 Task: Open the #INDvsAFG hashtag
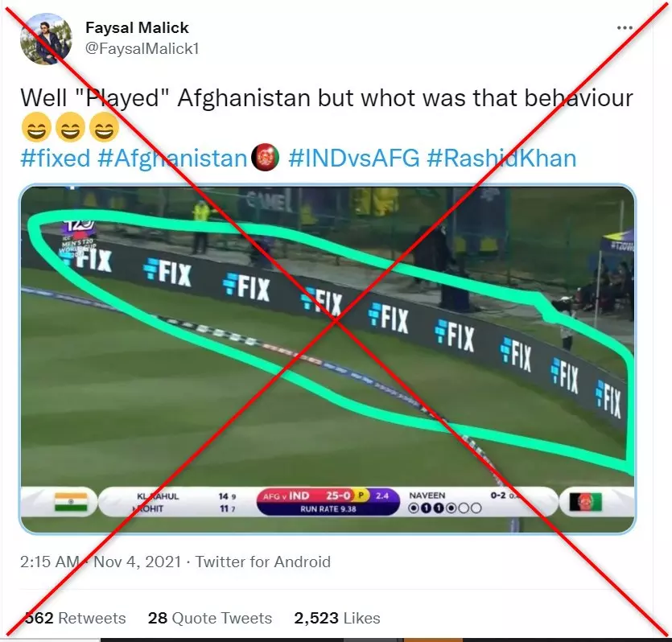[354, 158]
